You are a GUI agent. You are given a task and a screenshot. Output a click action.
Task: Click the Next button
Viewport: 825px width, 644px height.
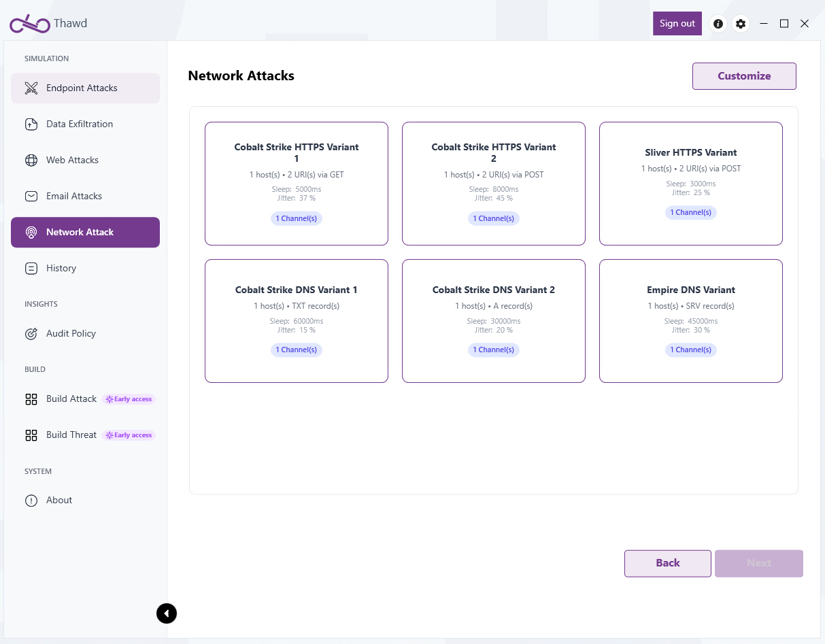pyautogui.click(x=759, y=563)
